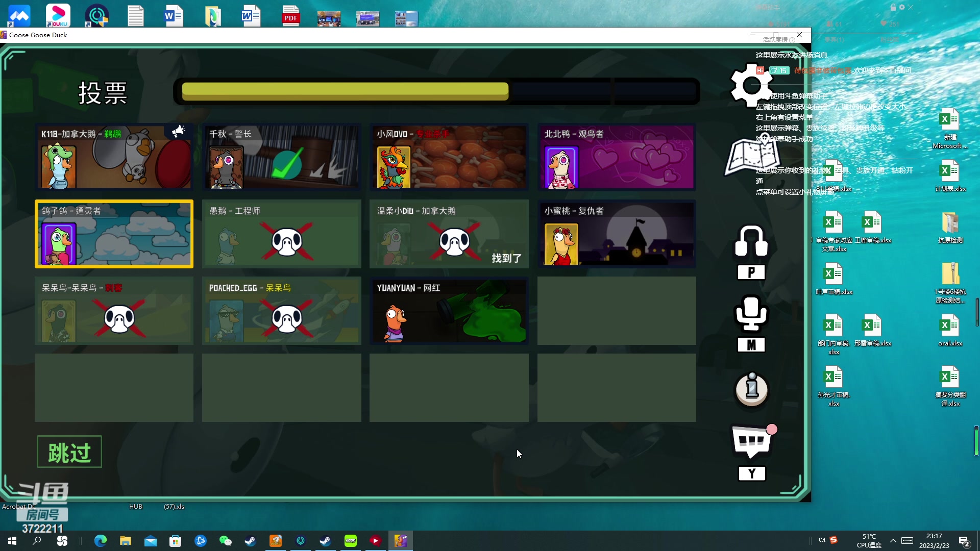Toggle the headphones push-to-talk icon
980x551 pixels.
751,241
